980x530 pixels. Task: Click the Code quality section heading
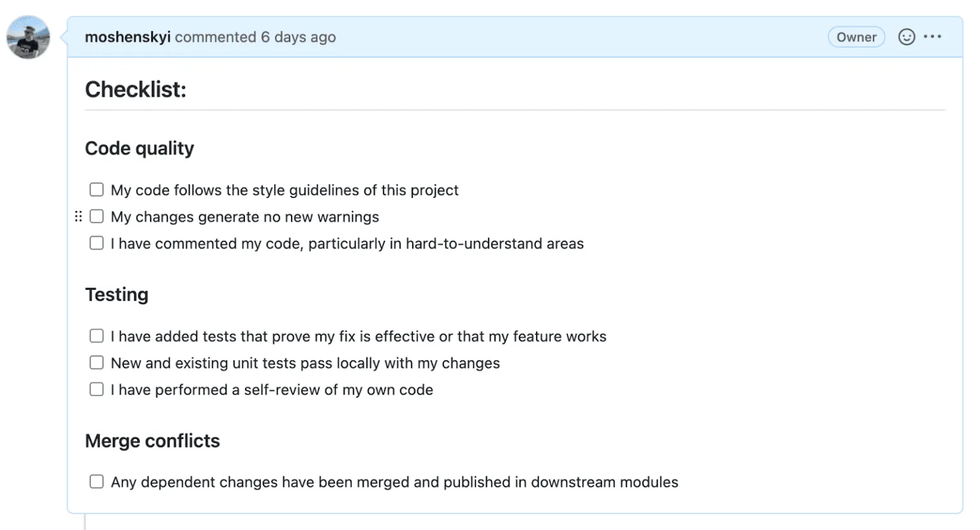coord(140,148)
